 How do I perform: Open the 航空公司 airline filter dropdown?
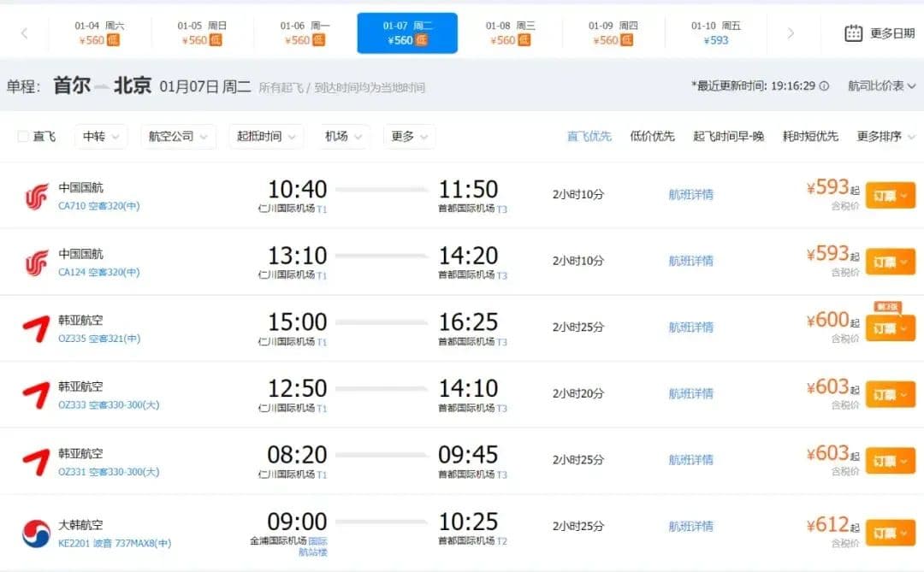[x=178, y=137]
